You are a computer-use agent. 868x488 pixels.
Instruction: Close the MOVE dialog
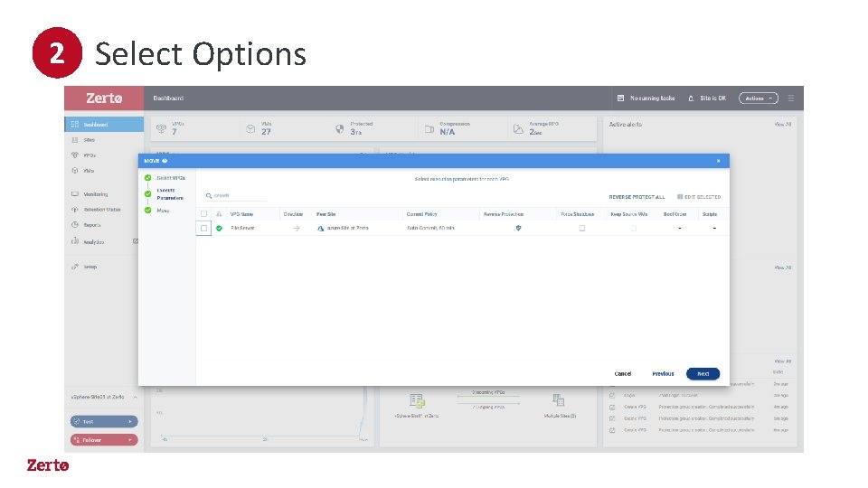[719, 161]
